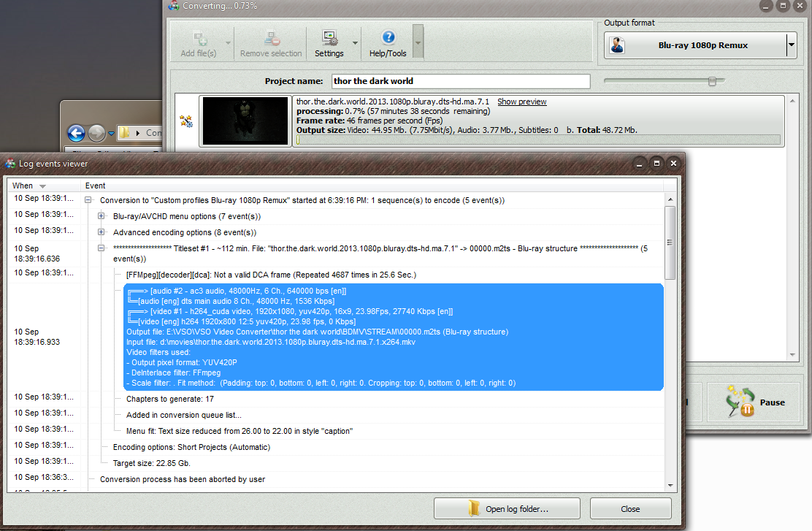
Task: Click the 10 Sep 18:39:16.933 timestamp
Action: click(x=37, y=337)
